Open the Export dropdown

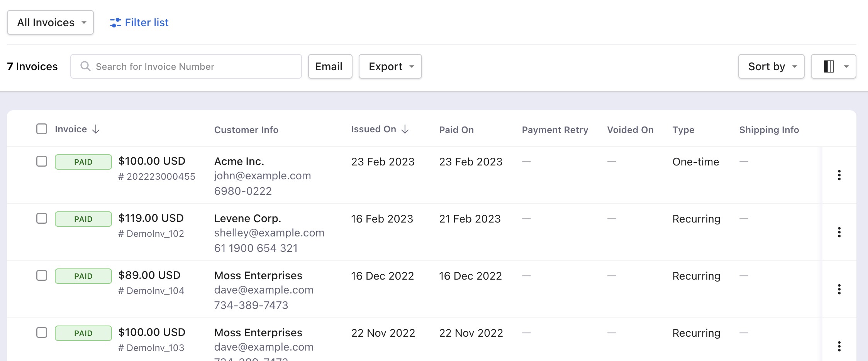click(390, 66)
